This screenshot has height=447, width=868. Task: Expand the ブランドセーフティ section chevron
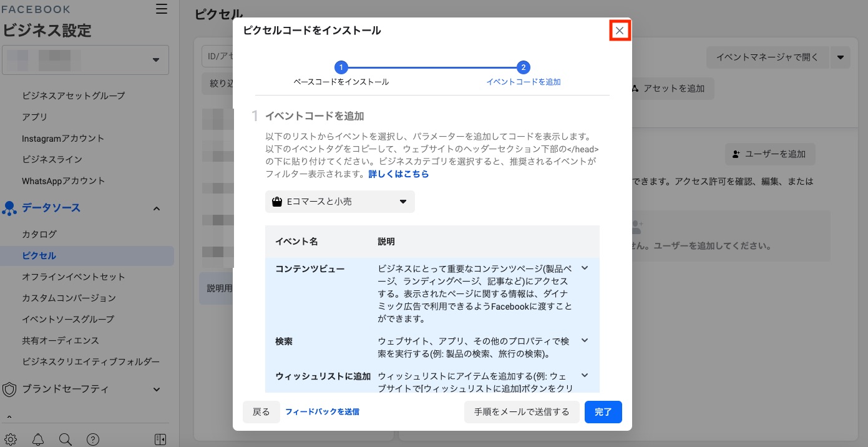pyautogui.click(x=157, y=390)
